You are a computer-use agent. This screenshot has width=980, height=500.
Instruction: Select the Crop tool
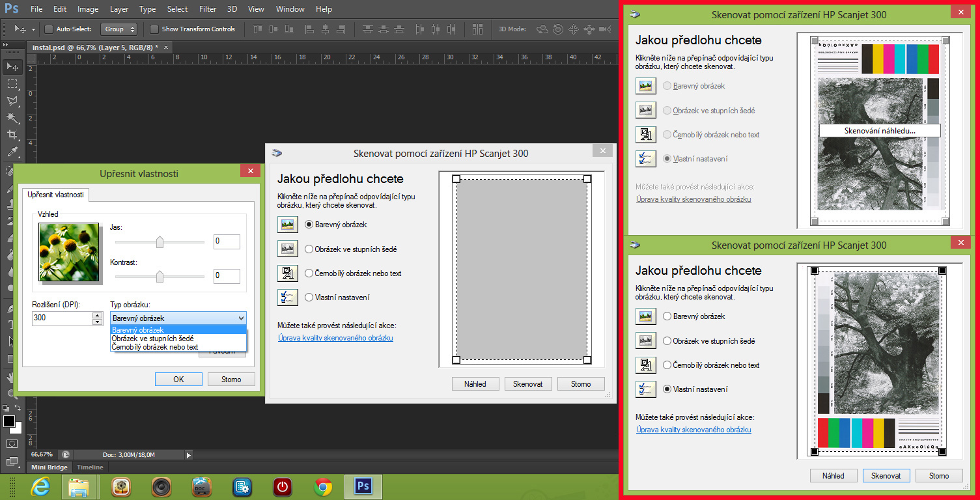12,135
